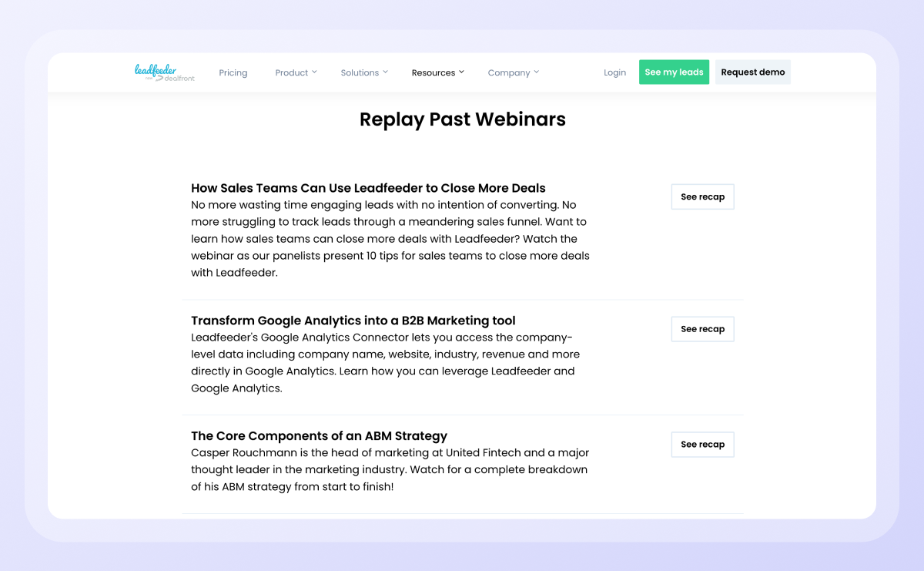This screenshot has width=924, height=571.
Task: Click title 'Transform Google Analytics into a B2B Marketing tool'
Action: click(x=353, y=321)
